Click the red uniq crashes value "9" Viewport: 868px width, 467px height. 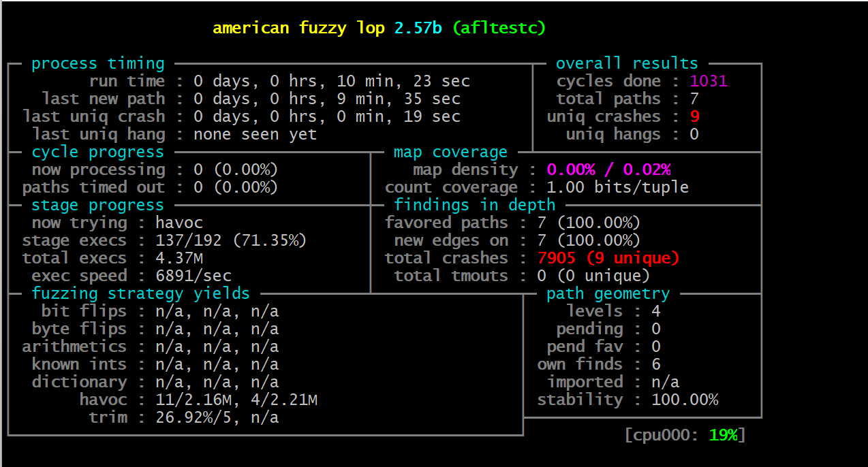(x=694, y=117)
